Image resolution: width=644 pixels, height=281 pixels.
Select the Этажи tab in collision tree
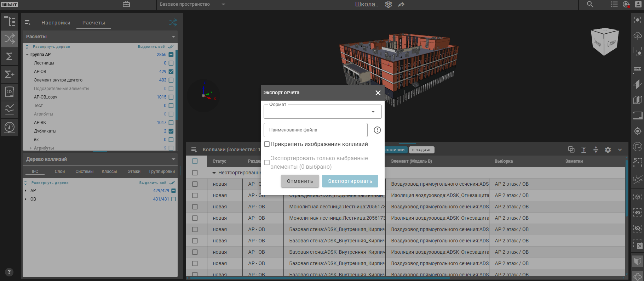pyautogui.click(x=134, y=172)
